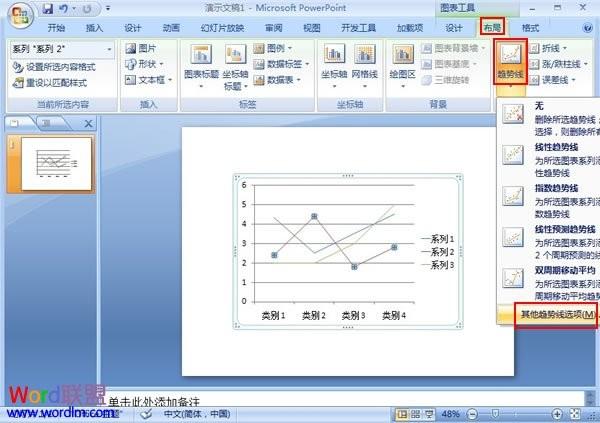Image resolution: width=600 pixels, height=423 pixels.
Task: Open PowerPoint help question icon
Action: point(587,28)
